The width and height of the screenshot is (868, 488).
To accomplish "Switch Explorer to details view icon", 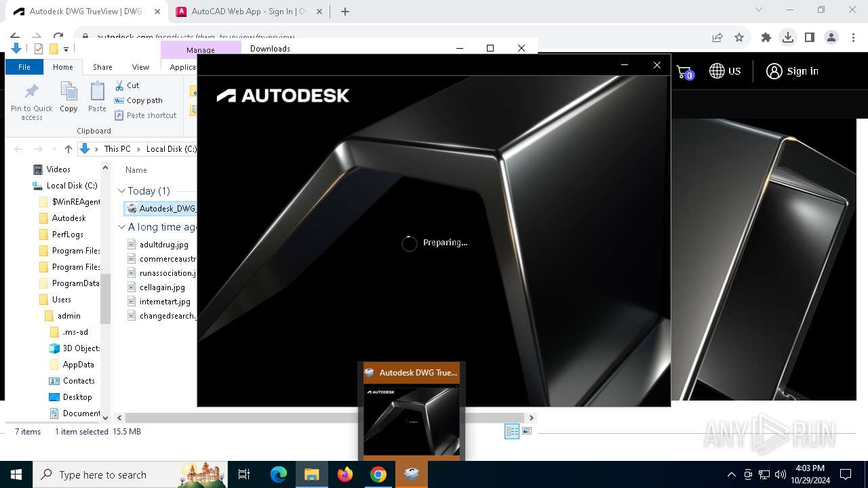I will pos(512,432).
